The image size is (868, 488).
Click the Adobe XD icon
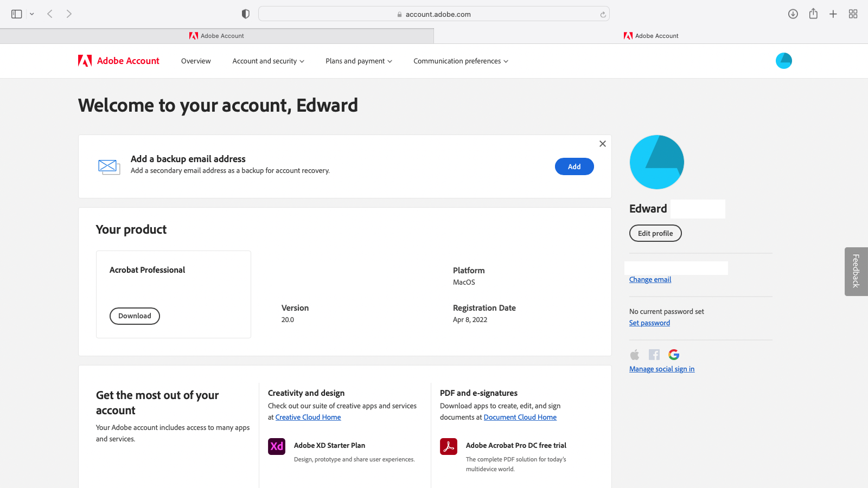click(x=277, y=446)
